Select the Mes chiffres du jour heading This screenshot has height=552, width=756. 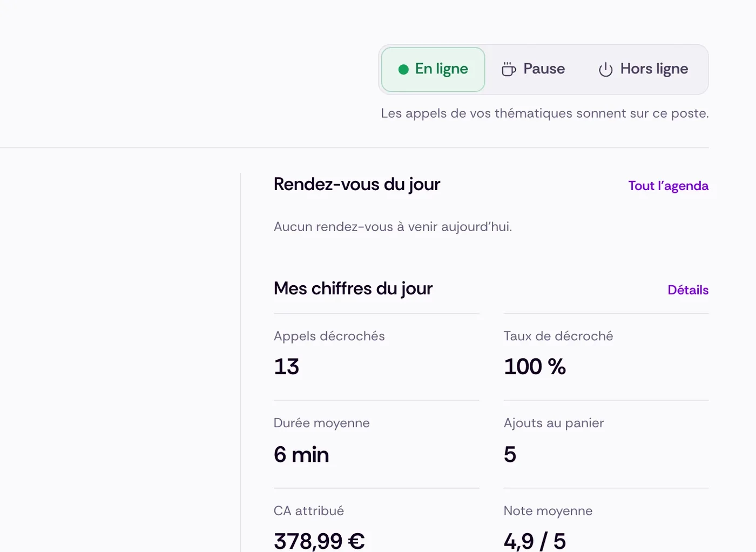coord(353,288)
